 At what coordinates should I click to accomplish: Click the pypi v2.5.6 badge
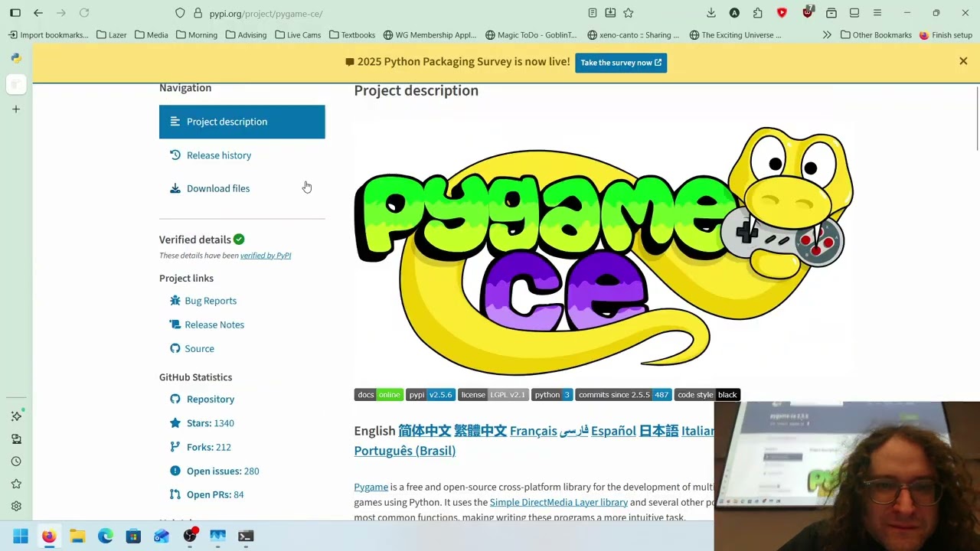[x=430, y=395]
